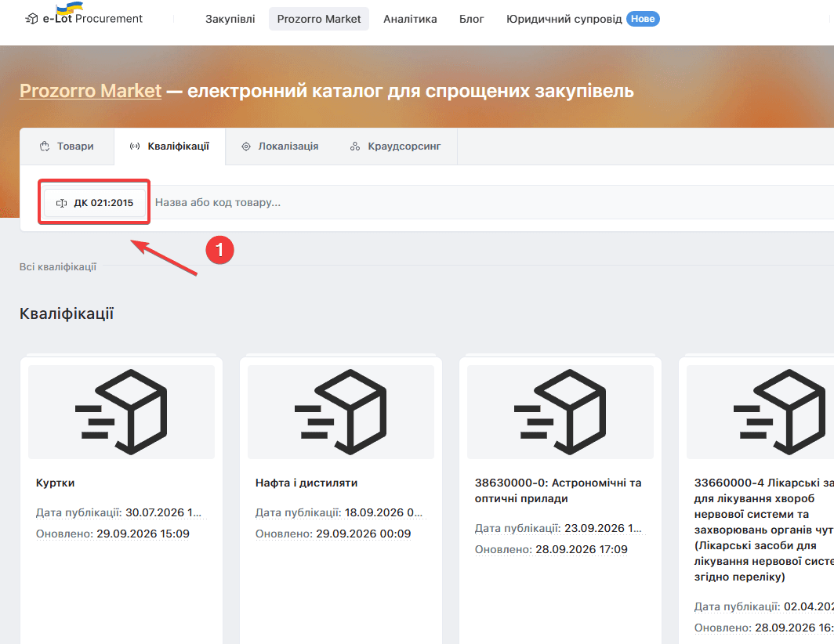The image size is (834, 644).
Task: Open the Астрономічні та оптичні прилади card thumbnail
Action: (560, 411)
